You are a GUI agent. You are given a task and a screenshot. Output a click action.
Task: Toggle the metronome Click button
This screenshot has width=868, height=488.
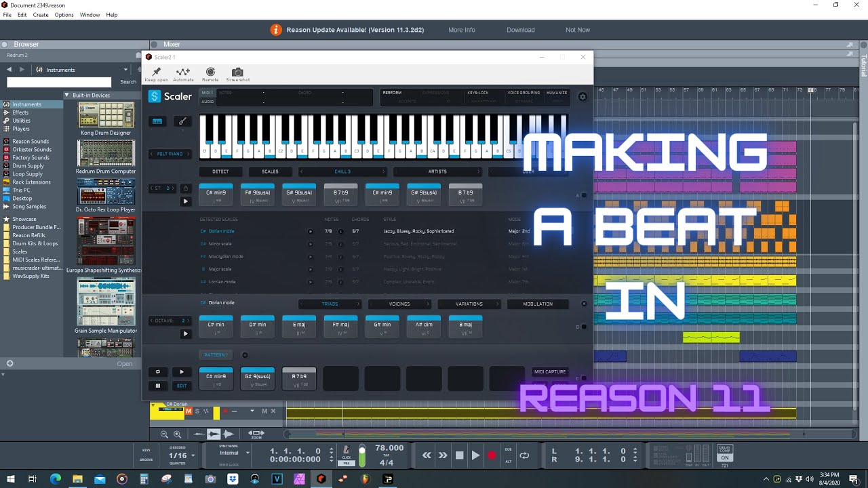(x=347, y=451)
